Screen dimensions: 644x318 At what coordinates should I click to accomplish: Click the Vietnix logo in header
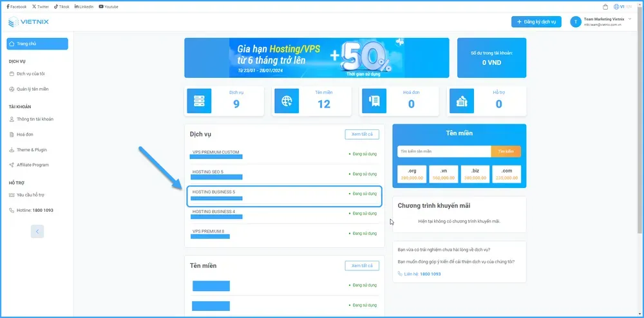click(x=28, y=23)
